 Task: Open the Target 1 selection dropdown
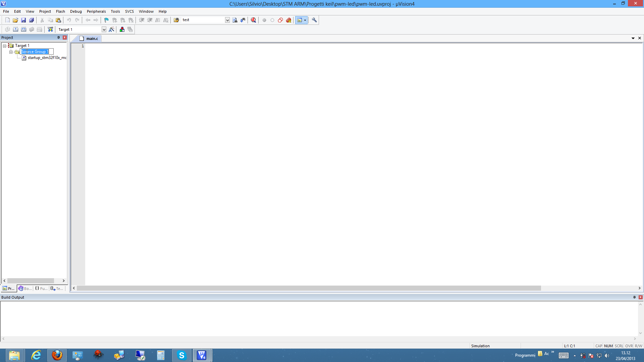coord(104,29)
